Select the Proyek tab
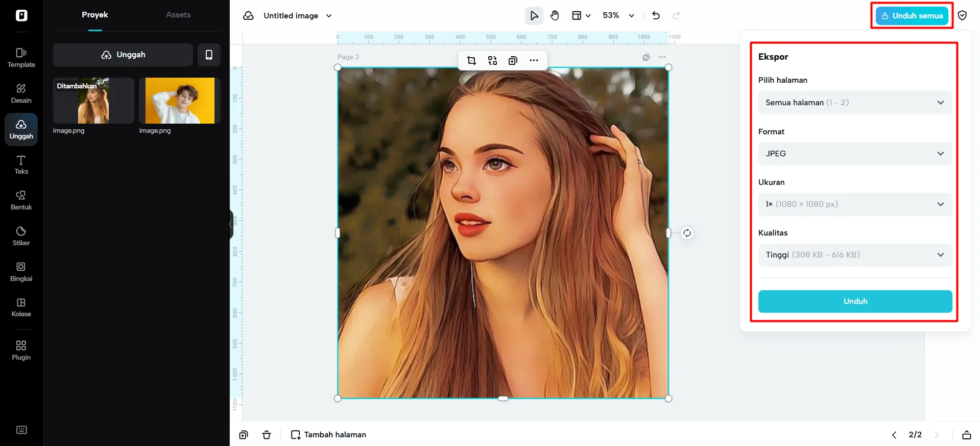 [x=95, y=15]
